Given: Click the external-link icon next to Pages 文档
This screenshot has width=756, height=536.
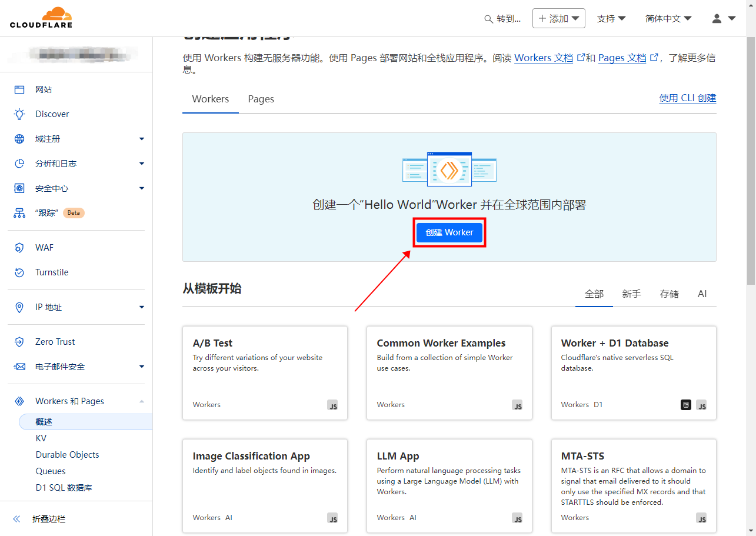Looking at the screenshot, I should (653, 58).
